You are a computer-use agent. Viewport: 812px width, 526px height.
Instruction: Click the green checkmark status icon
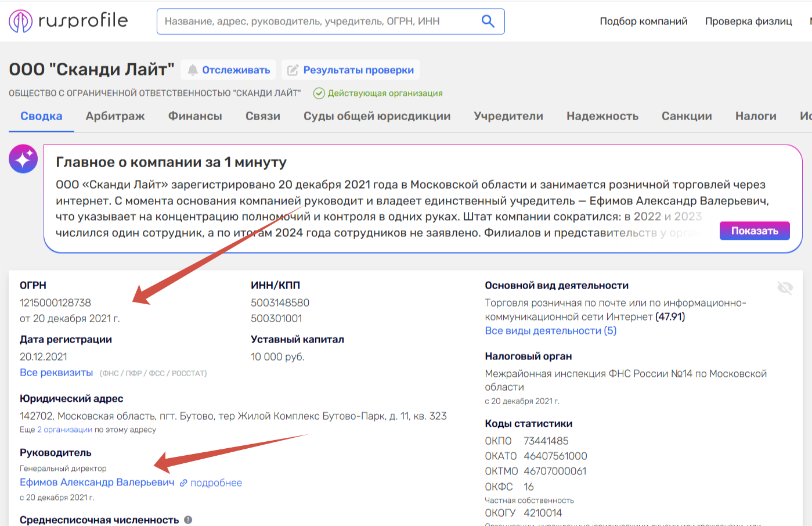pyautogui.click(x=319, y=93)
